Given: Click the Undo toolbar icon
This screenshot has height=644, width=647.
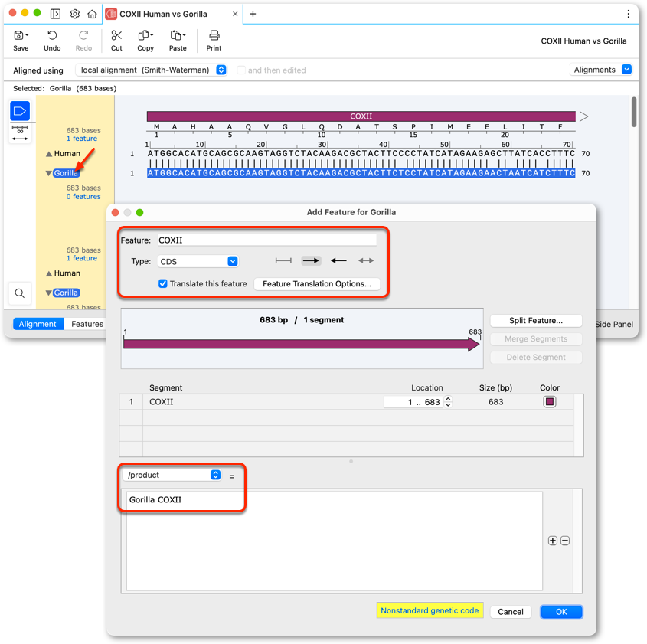Looking at the screenshot, I should (x=52, y=35).
